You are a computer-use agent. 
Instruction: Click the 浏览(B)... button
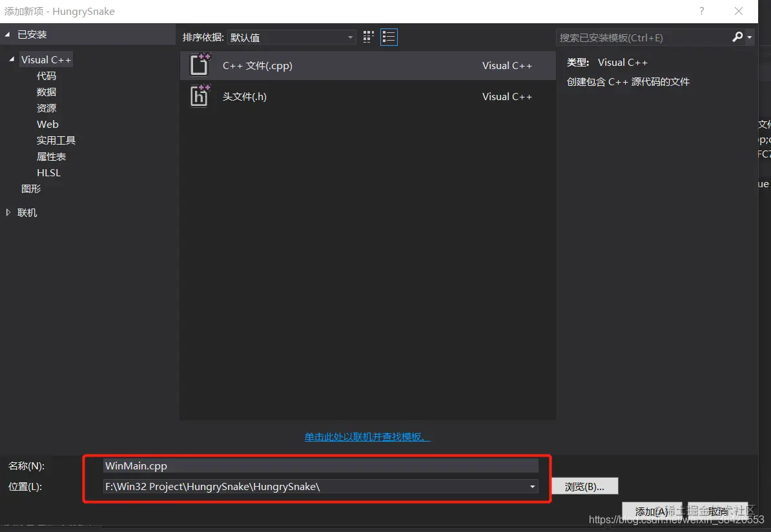pos(584,487)
